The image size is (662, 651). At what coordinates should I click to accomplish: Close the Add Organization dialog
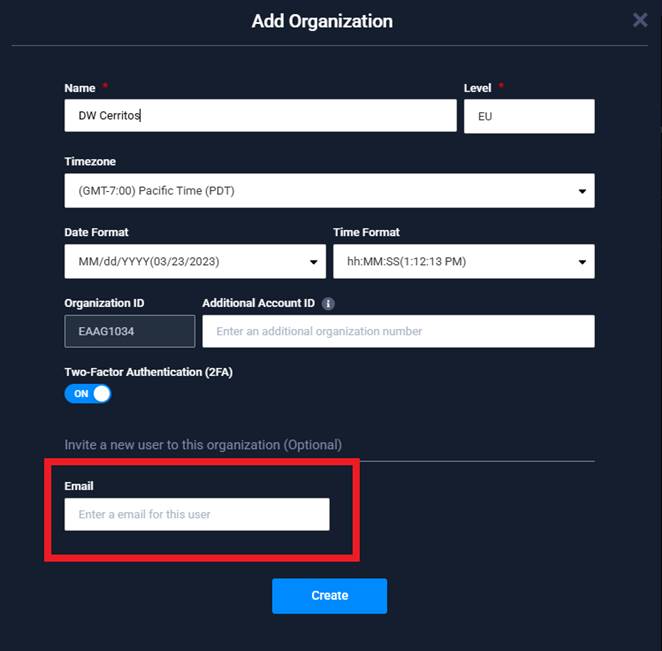coord(640,20)
